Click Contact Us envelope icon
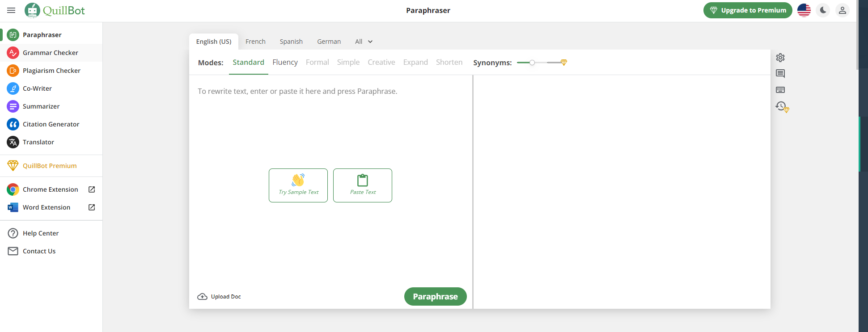 (x=13, y=251)
